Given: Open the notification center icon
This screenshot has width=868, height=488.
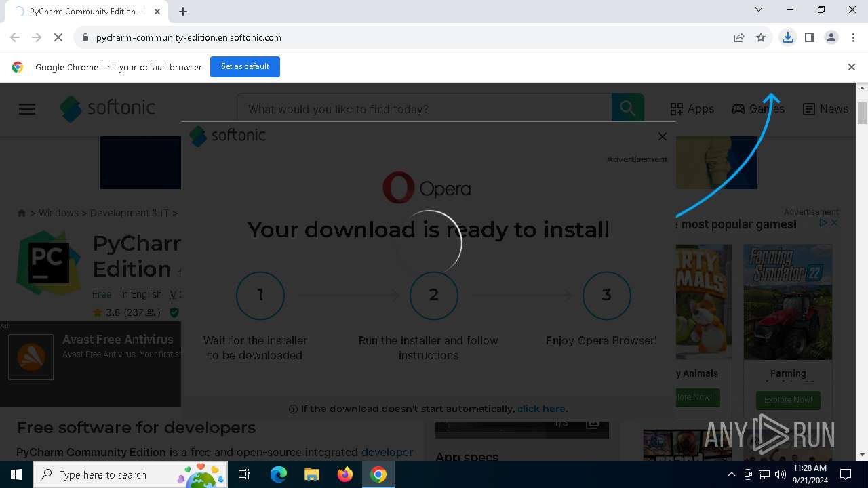Looking at the screenshot, I should pyautogui.click(x=846, y=474).
